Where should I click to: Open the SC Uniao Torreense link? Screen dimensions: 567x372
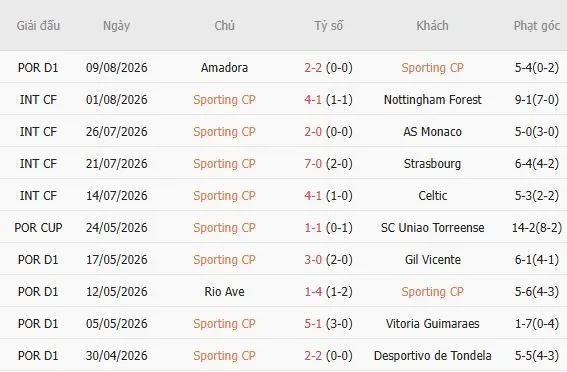click(432, 227)
